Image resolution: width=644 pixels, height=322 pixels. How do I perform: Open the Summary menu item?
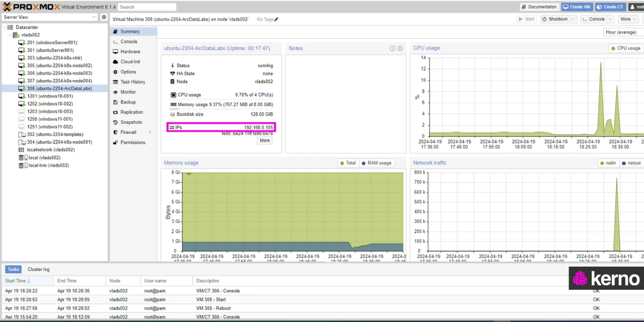pyautogui.click(x=133, y=31)
